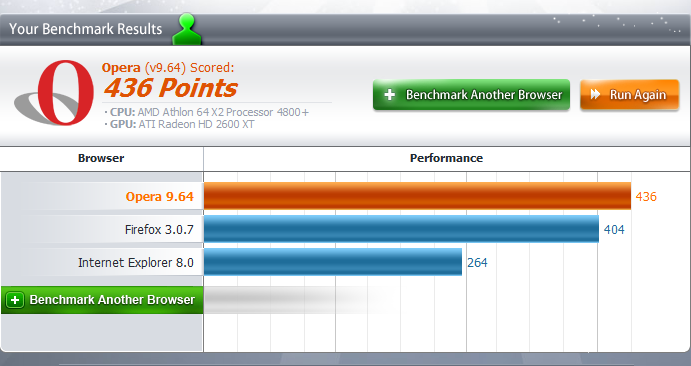Screen dimensions: 691x366
Task: Click the GPU ATI Radeon info line
Action: (x=179, y=124)
